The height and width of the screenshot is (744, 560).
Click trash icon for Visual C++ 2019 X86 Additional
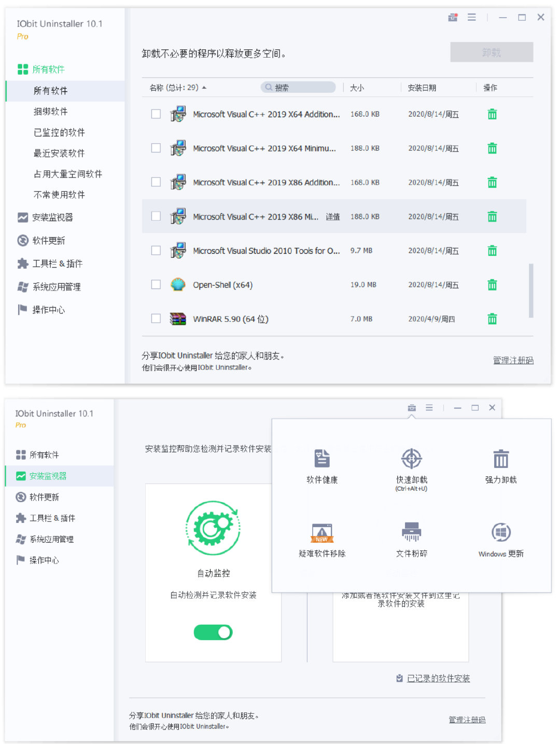(x=492, y=183)
